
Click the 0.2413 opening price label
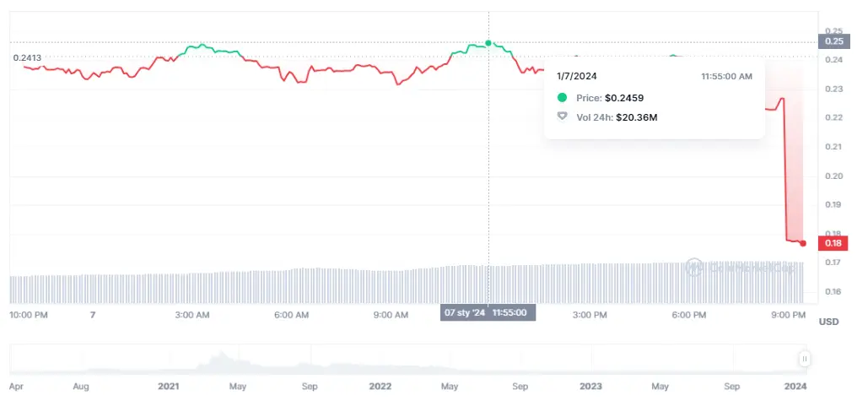[27, 57]
